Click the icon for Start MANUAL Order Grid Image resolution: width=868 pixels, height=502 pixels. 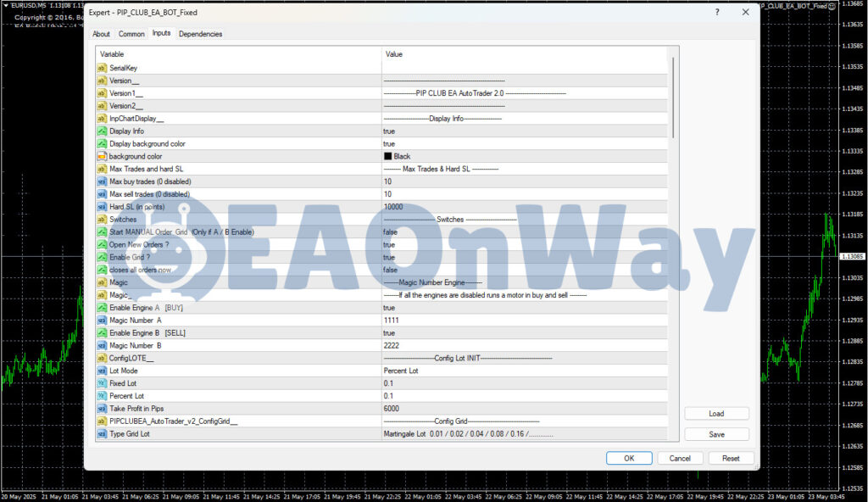click(102, 232)
